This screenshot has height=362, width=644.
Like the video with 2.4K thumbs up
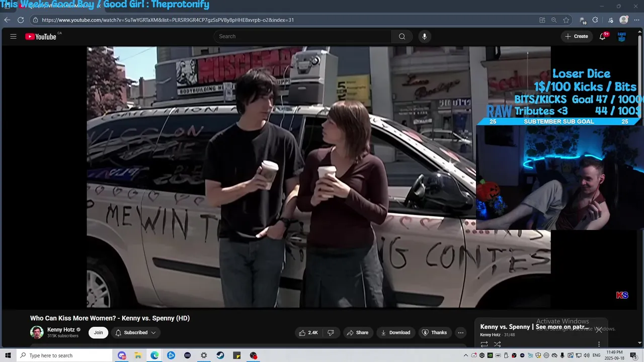308,332
